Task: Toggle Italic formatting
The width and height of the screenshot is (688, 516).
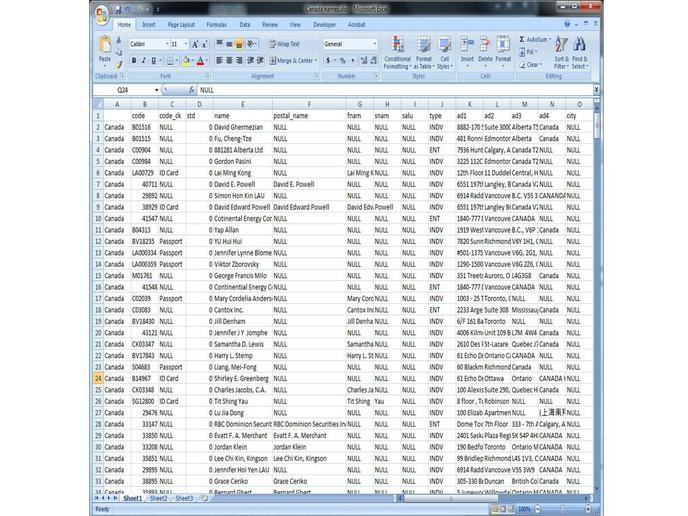Action: (x=143, y=61)
